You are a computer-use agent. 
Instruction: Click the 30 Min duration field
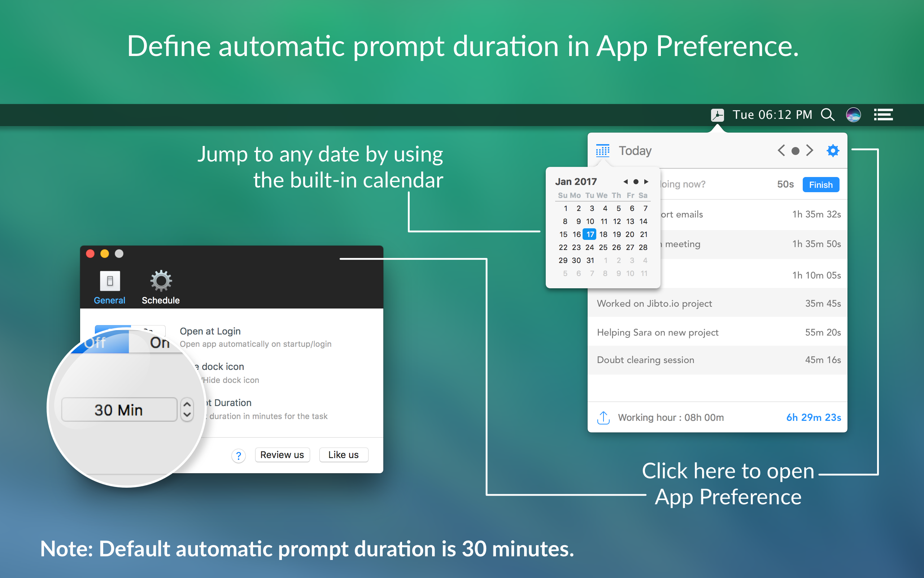pyautogui.click(x=119, y=410)
